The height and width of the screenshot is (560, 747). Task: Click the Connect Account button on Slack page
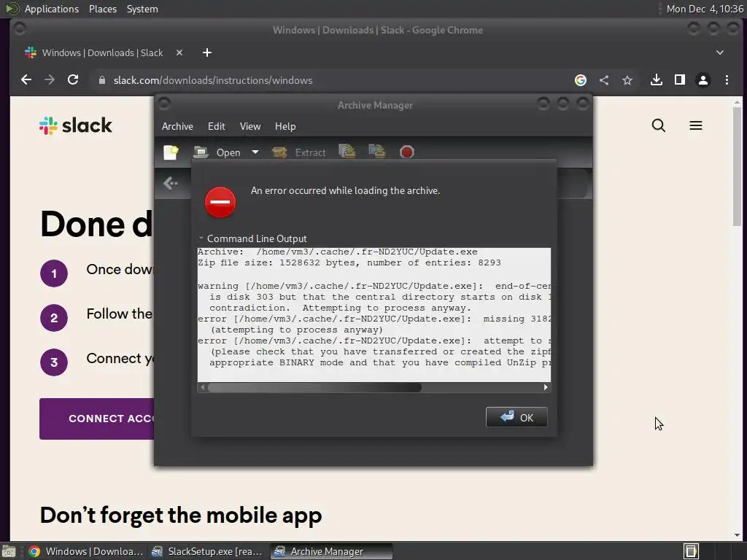coord(97,419)
